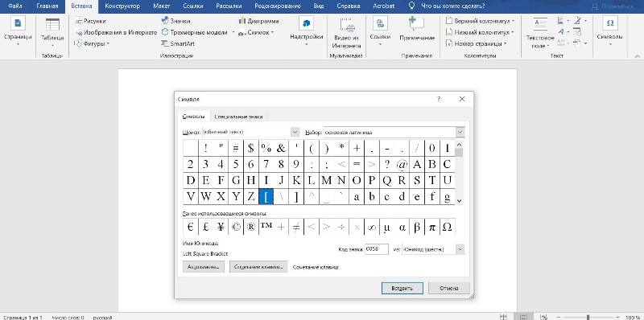Select Символы tab in the dialog

193,117
